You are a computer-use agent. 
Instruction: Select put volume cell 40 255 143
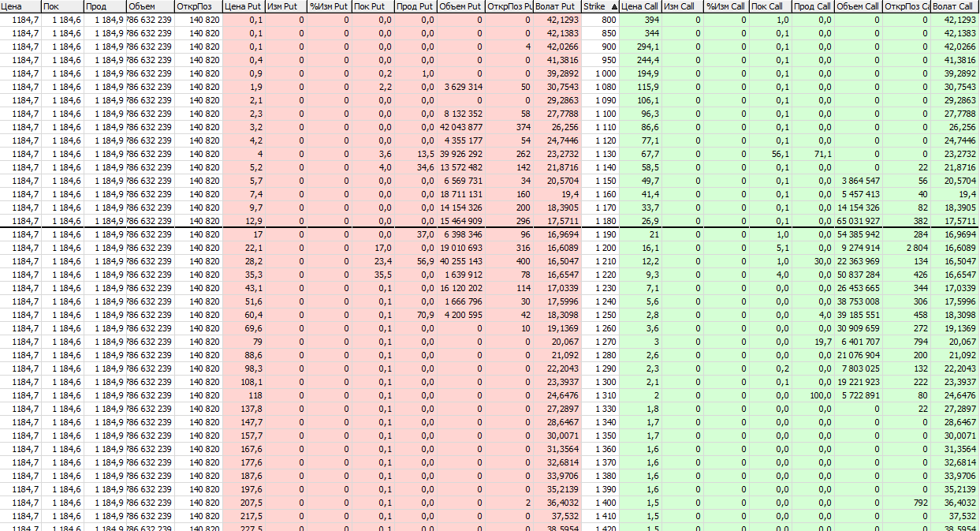(461, 261)
